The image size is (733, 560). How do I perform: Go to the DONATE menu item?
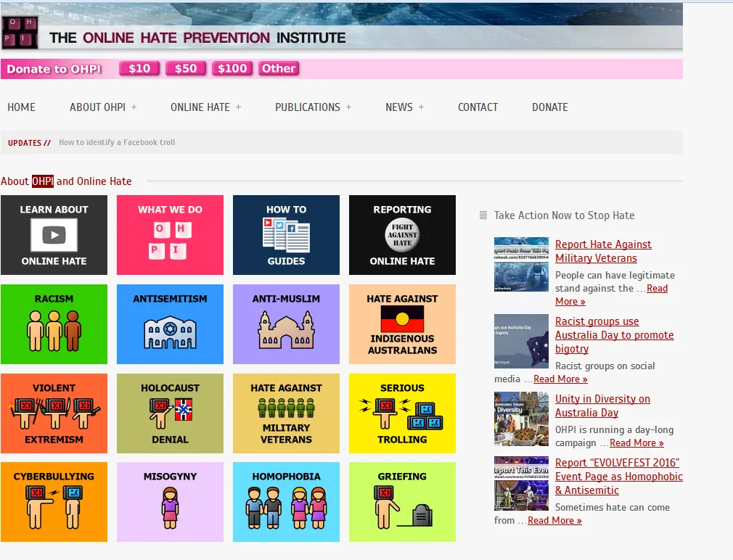[x=550, y=107]
